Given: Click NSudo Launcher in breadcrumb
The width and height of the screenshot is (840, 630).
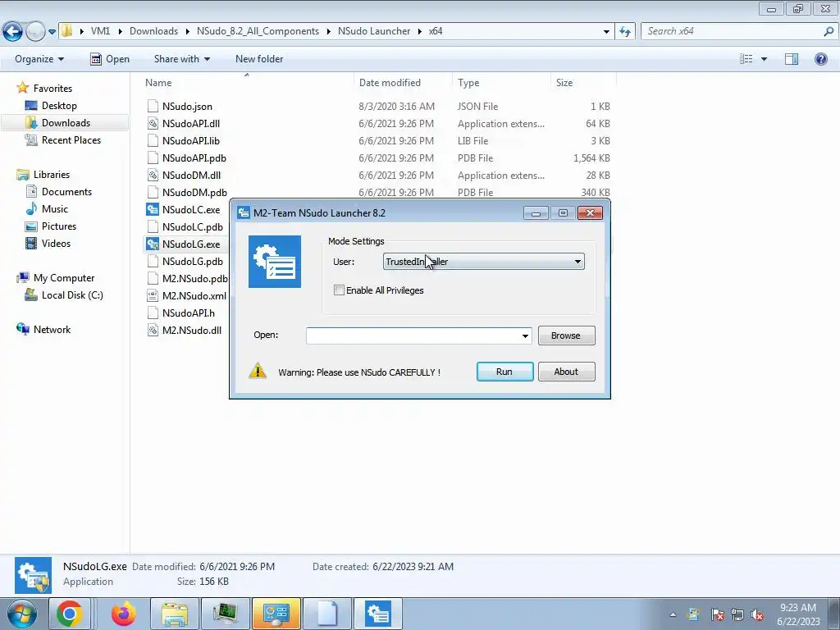Looking at the screenshot, I should click(374, 31).
